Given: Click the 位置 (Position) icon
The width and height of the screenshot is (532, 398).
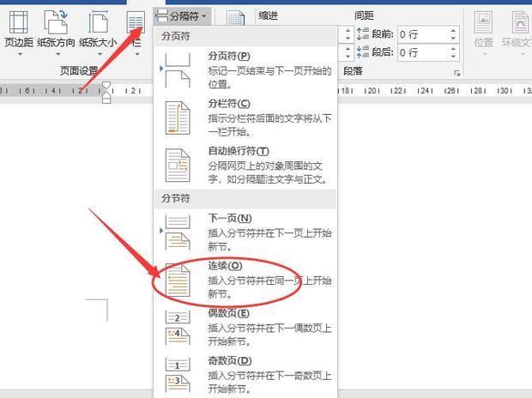Looking at the screenshot, I should [483, 24].
